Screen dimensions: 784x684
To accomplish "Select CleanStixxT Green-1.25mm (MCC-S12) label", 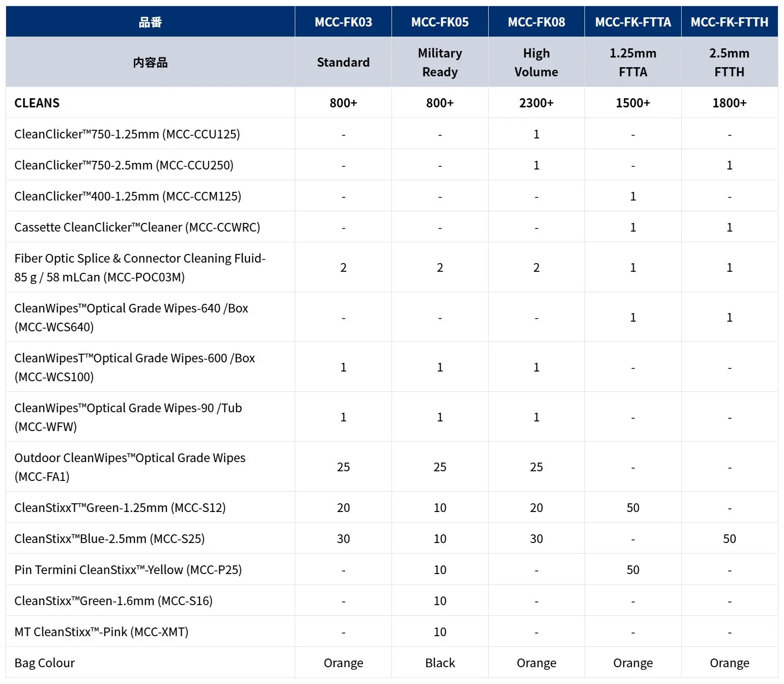I will [120, 507].
